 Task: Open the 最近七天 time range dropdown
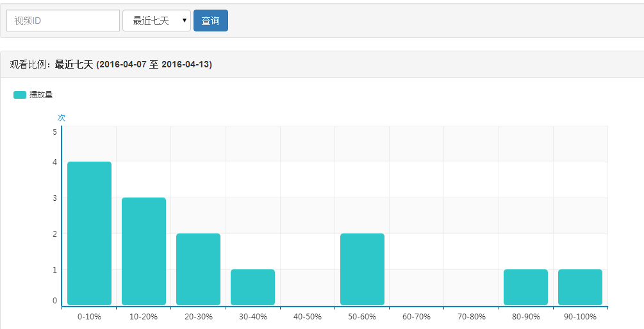point(156,21)
